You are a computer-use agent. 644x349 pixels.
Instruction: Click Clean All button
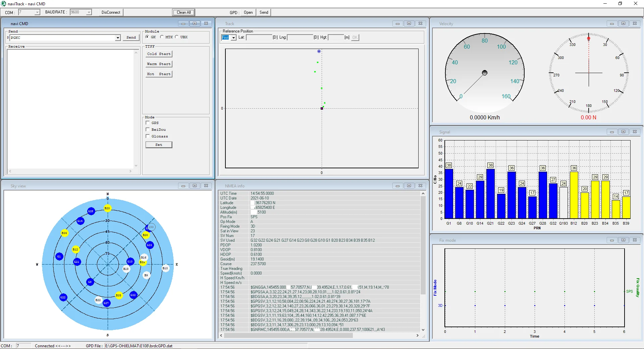coord(183,12)
